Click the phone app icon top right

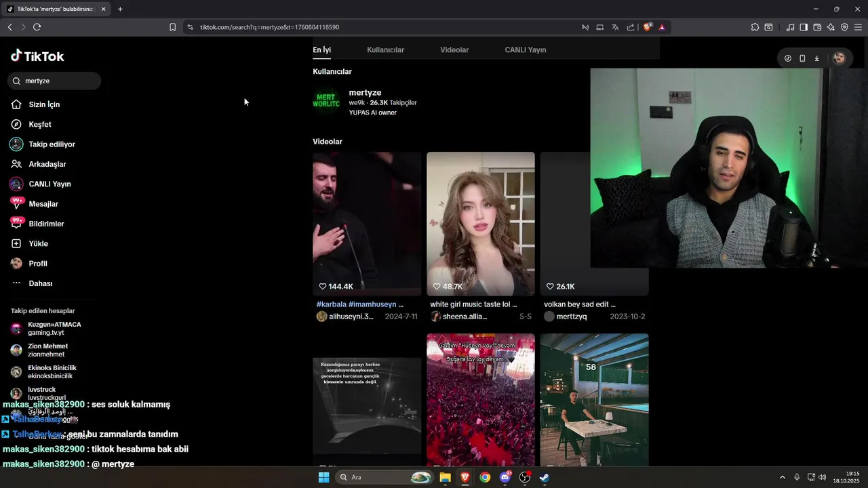click(802, 58)
